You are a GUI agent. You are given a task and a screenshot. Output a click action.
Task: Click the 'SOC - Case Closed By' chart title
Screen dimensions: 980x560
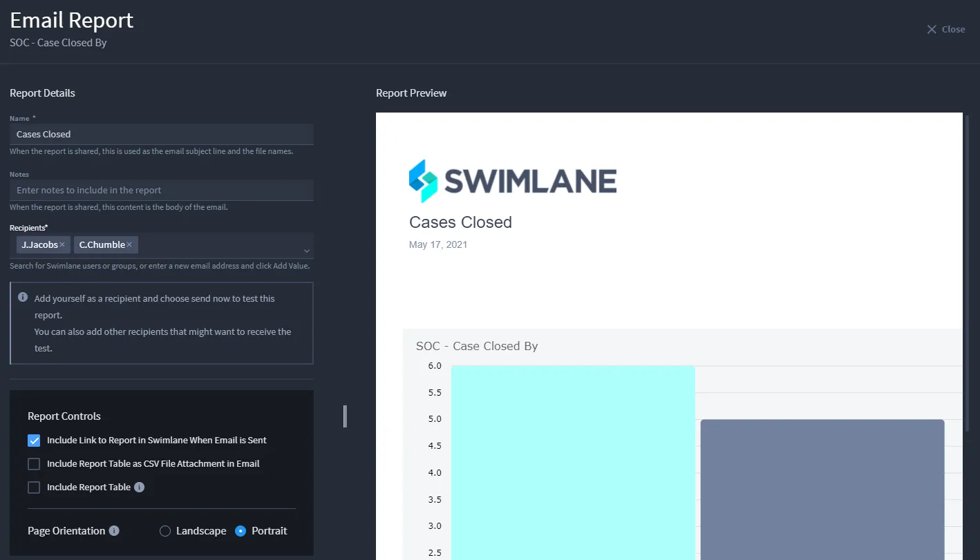[477, 346]
